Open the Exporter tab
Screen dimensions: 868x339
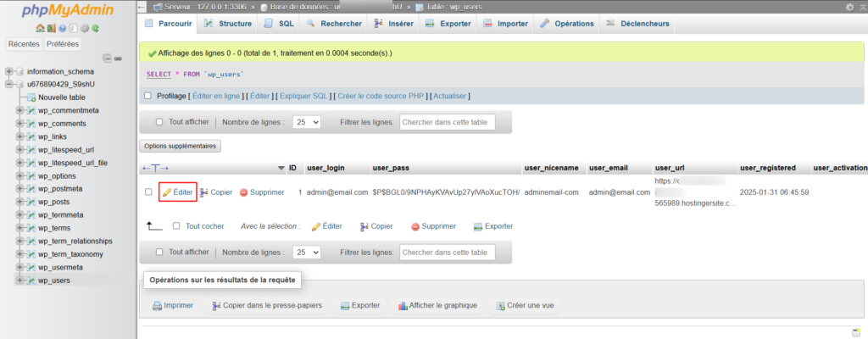click(x=448, y=24)
